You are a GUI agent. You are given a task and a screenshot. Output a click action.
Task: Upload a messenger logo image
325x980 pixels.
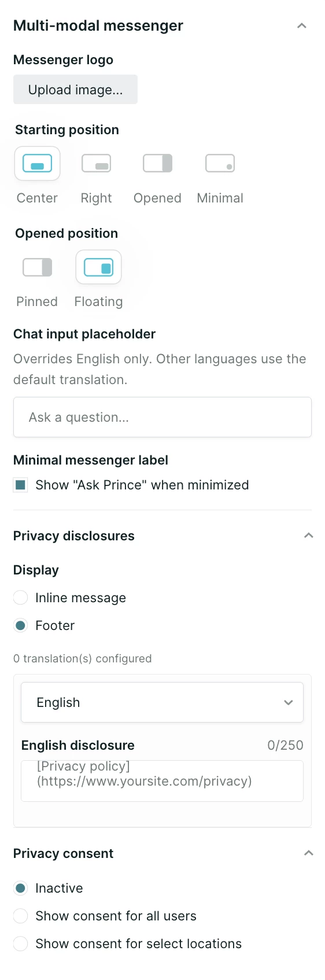pyautogui.click(x=75, y=90)
